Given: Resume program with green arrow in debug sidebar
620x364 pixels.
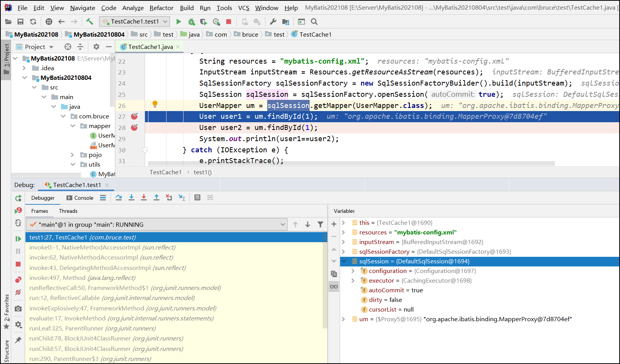Looking at the screenshot, I should tap(18, 239).
